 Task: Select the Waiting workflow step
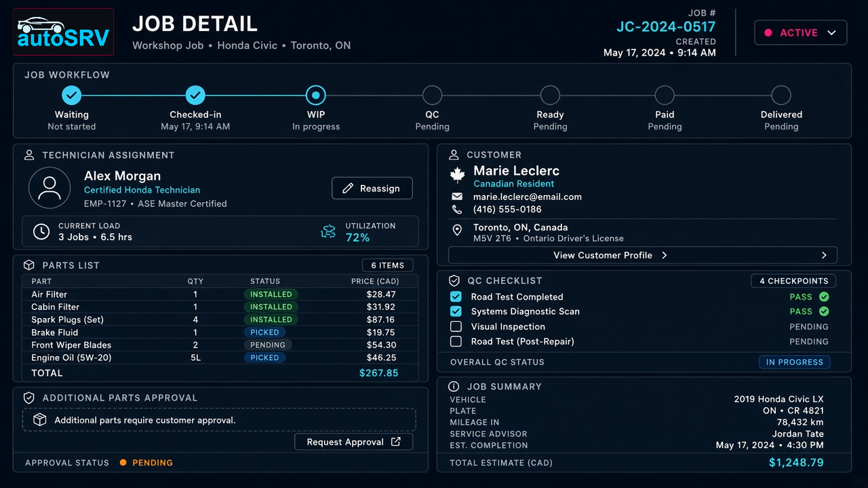tap(72, 96)
